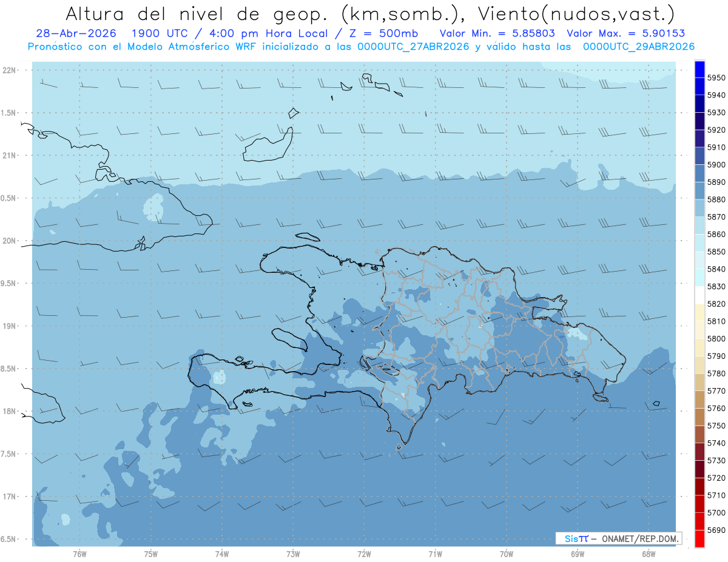Click the 76W longitude axis label

coord(79,554)
